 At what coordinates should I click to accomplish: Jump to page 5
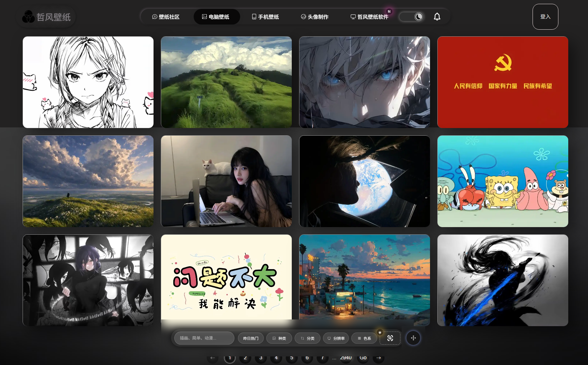pyautogui.click(x=292, y=358)
